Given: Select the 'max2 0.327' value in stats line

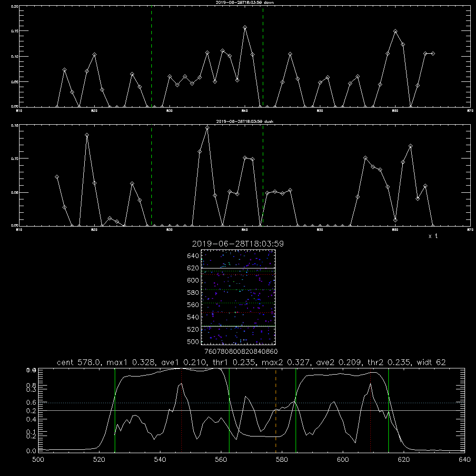Looking at the screenshot, I should click(286, 362).
